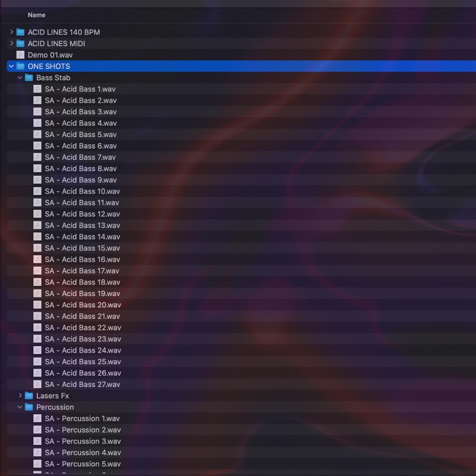
Task: Collapse the ONE SHOTS folder
Action: tap(11, 66)
